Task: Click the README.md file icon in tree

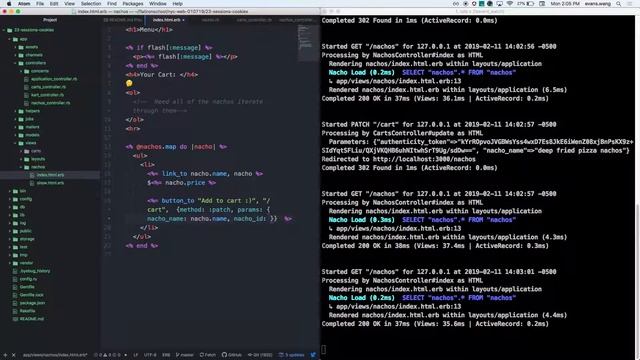Action: (15, 319)
